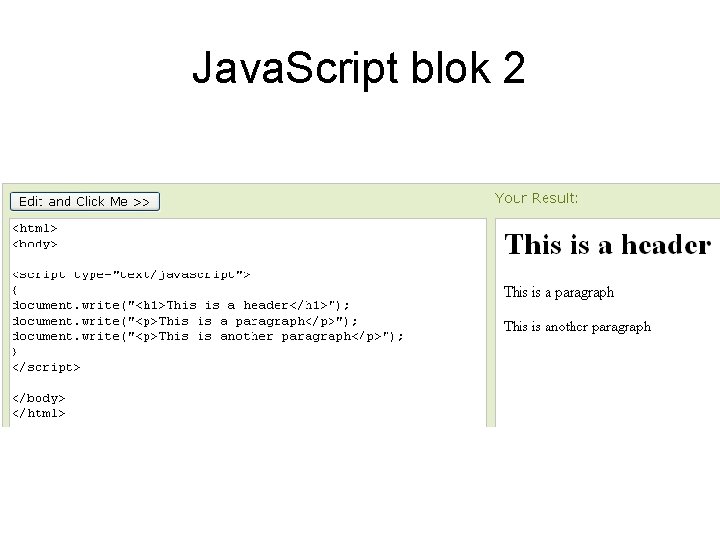This screenshot has height=540, width=720.
Task: Click the "This is a header" result heading
Action: coord(608,244)
